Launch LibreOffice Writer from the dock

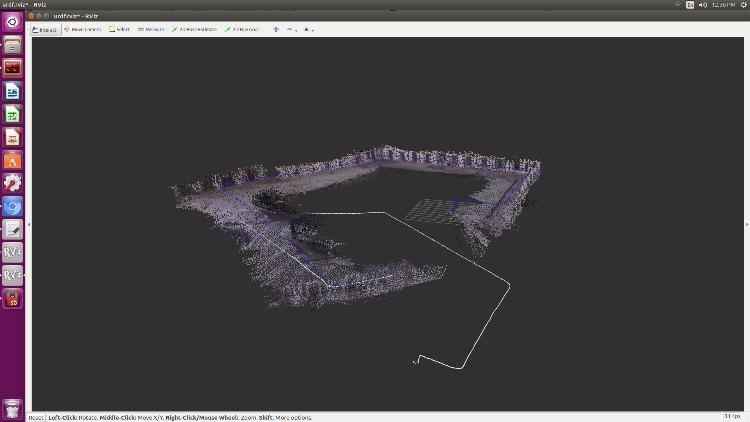pos(13,92)
